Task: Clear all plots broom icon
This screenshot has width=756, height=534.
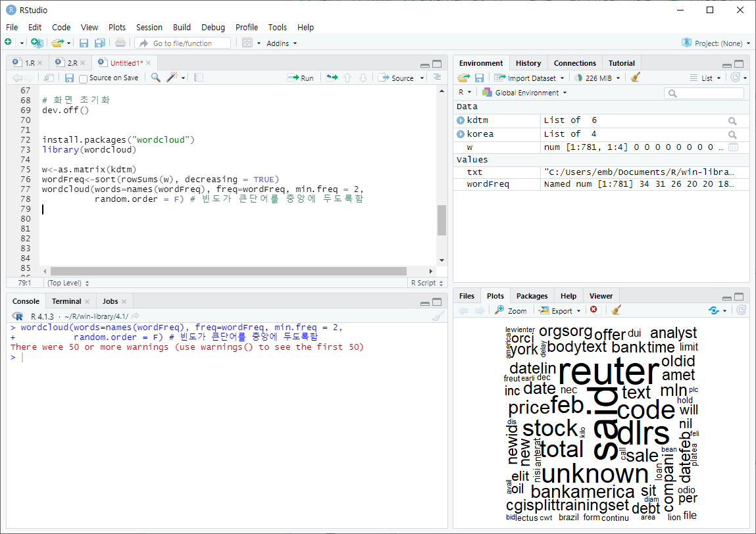Action: click(616, 310)
